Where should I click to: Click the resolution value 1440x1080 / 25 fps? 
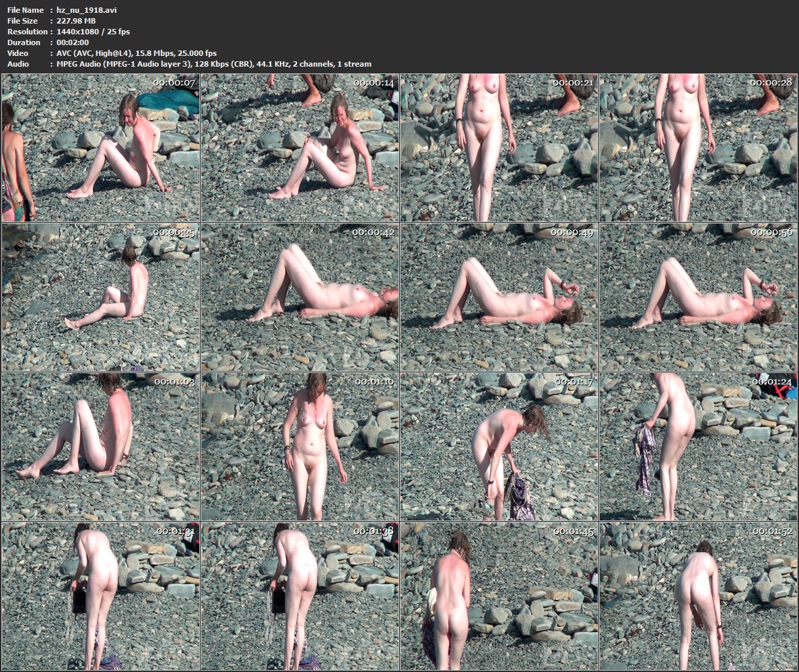pyautogui.click(x=94, y=32)
